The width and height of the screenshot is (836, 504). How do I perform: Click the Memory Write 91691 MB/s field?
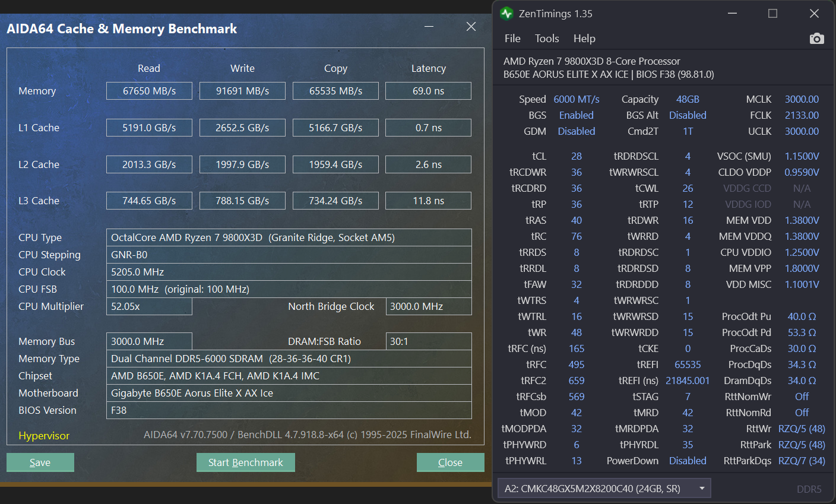click(242, 91)
